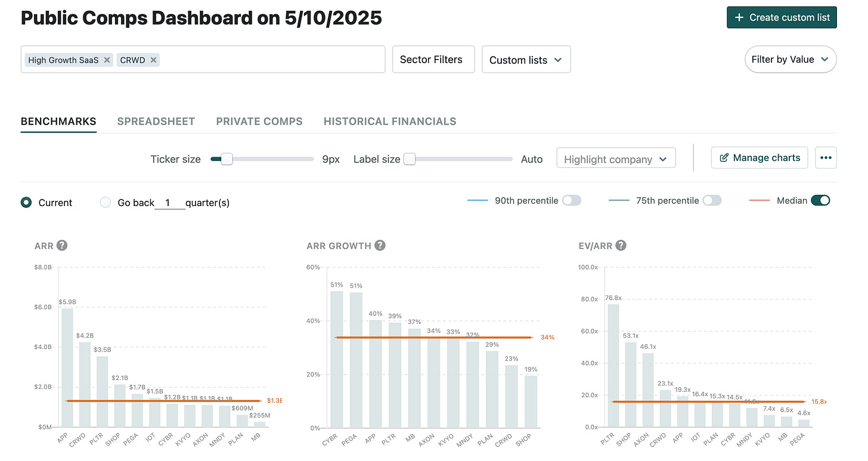Click the 34% median label in ARR GROWTH
The width and height of the screenshot is (868, 461).
tap(548, 338)
